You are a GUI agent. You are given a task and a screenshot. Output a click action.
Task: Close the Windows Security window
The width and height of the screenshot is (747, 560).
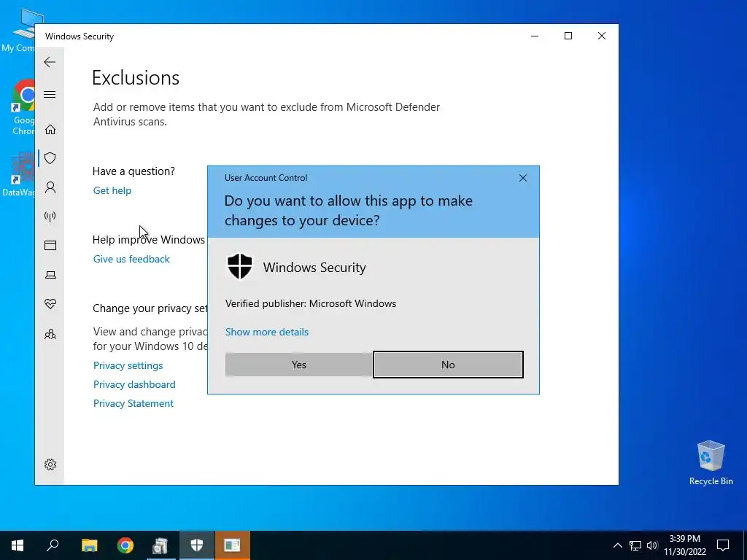[x=602, y=36]
